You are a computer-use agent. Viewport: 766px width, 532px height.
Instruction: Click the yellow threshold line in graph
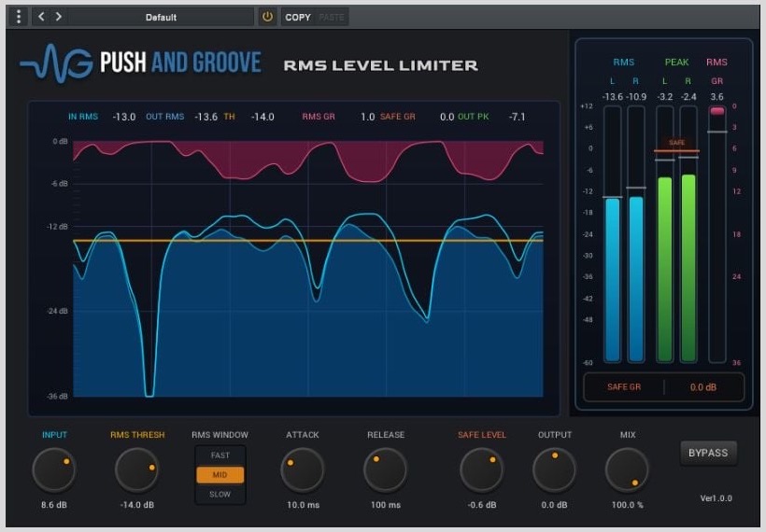[x=307, y=241]
